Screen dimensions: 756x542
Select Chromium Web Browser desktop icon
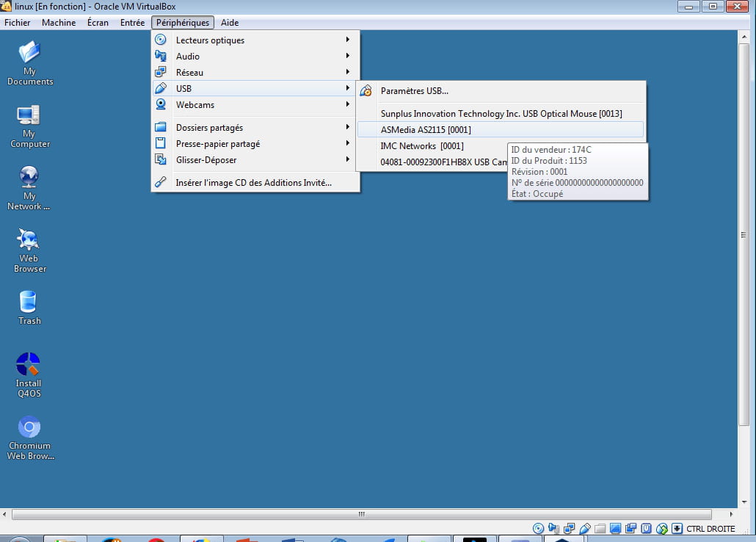tap(30, 438)
